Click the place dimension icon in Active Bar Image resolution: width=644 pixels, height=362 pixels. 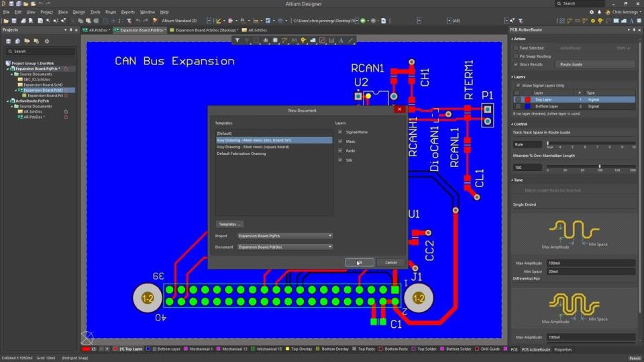[331, 40]
